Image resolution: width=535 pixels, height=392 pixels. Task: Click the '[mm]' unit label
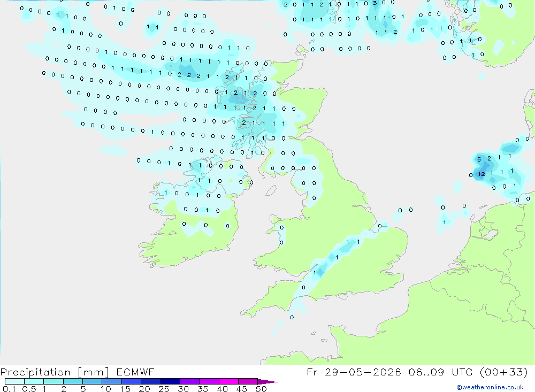[x=93, y=372]
